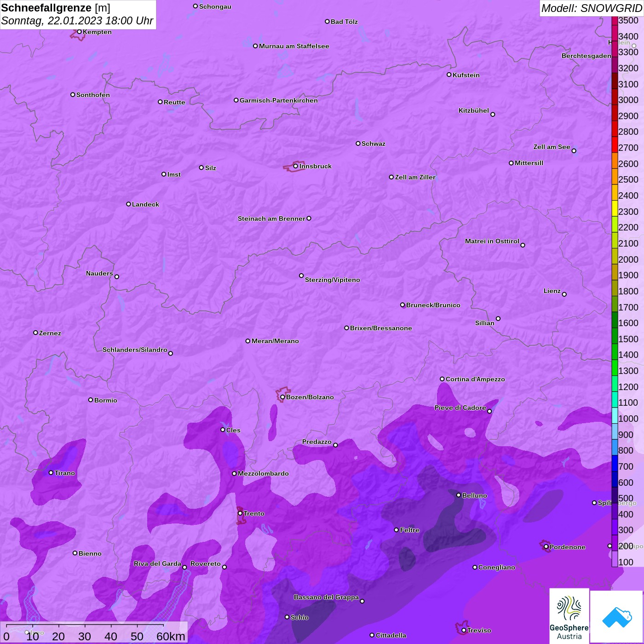Click the Cortina d'Ampezzo location dot

click(x=442, y=379)
